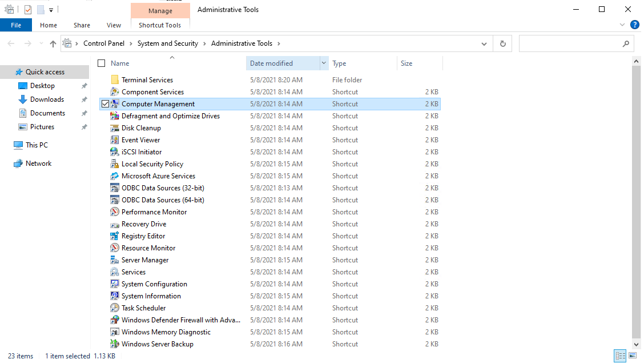
Task: Click the Component Services icon
Action: pos(115,91)
